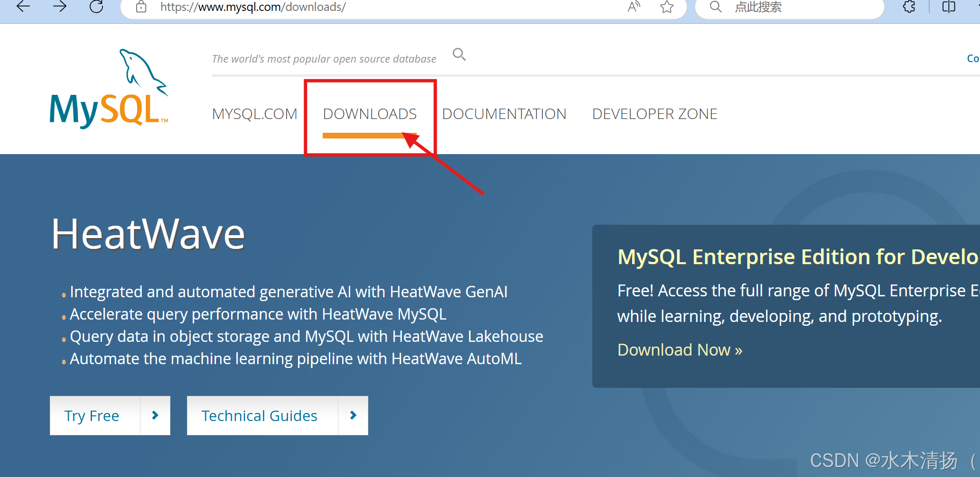Open the DOCUMENTATION navigation tab
The height and width of the screenshot is (477, 980).
point(504,114)
